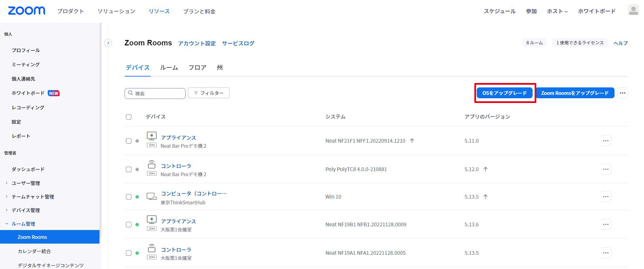Click the controller icon for Neat Bar Proデモ機2
Viewport: 644px width, 269px height.
tap(152, 165)
